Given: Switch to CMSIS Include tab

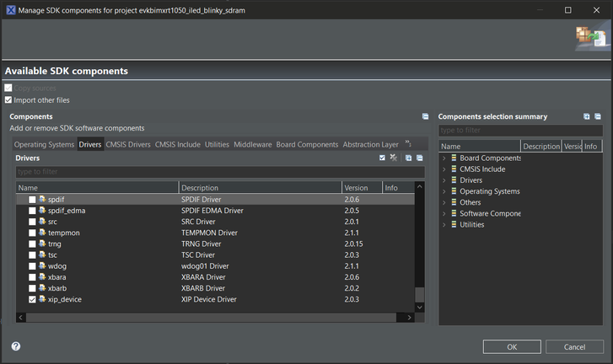Looking at the screenshot, I should (x=177, y=145).
